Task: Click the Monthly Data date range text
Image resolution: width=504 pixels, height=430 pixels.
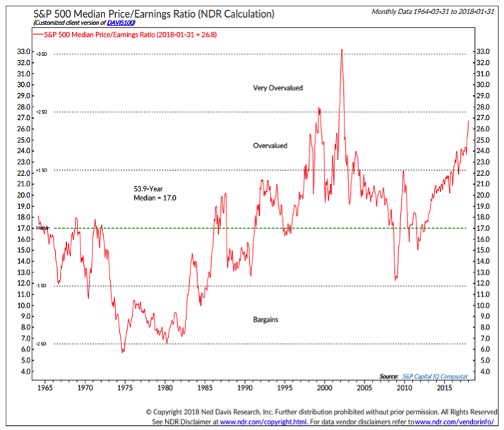Action: tap(433, 11)
